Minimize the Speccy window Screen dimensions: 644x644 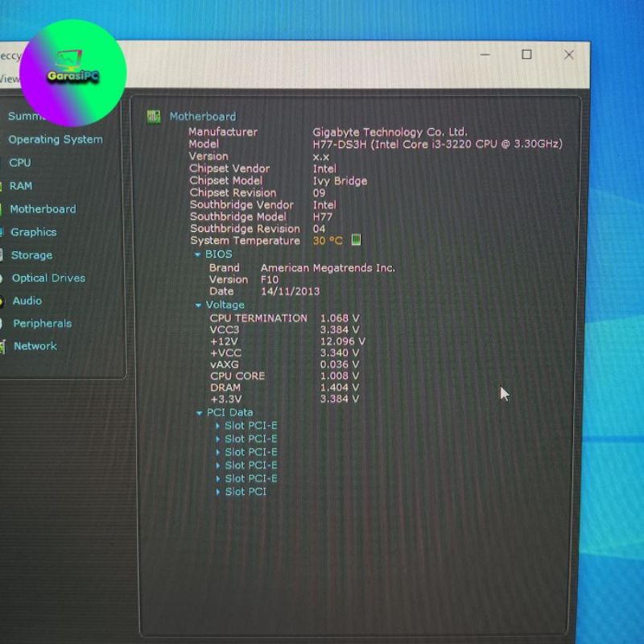[x=485, y=55]
